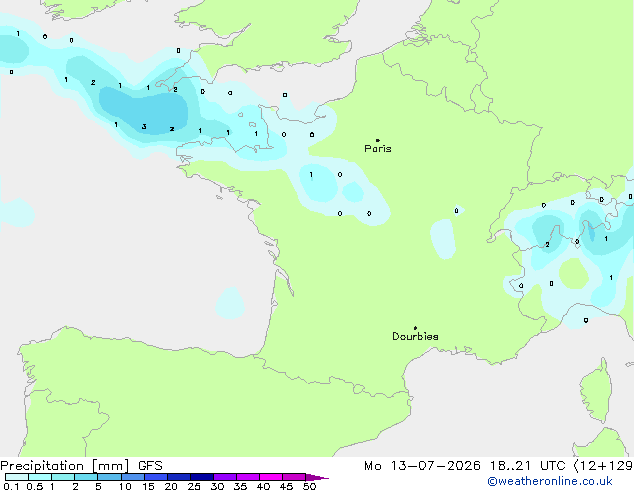This screenshot has height=490, width=634.
Task: Click the 0.5–1 mm legend color swatch
Action: (x=40, y=477)
